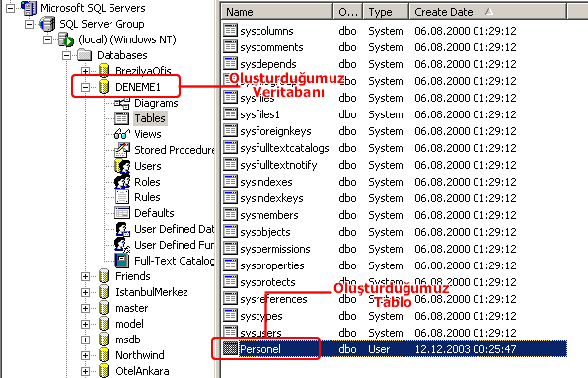Select the sysfulltextnotify table row
This screenshot has height=378, width=588.
pos(394,165)
